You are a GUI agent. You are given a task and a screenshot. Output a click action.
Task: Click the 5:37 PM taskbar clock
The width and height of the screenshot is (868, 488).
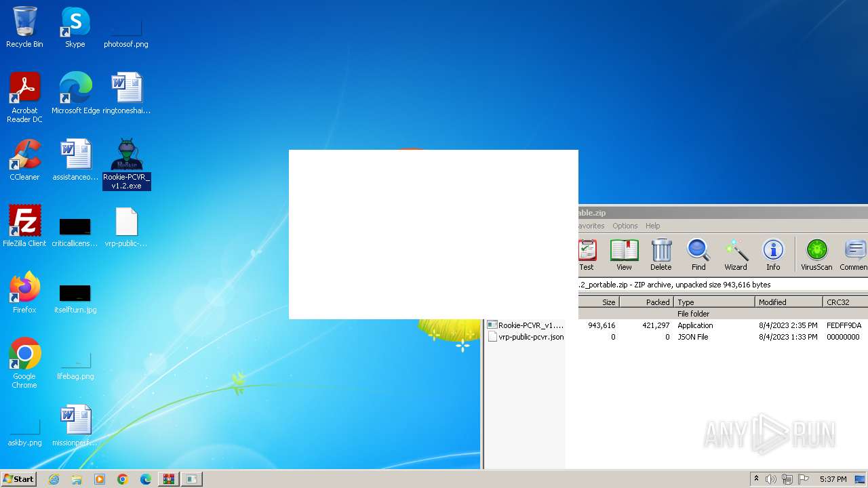tap(833, 479)
